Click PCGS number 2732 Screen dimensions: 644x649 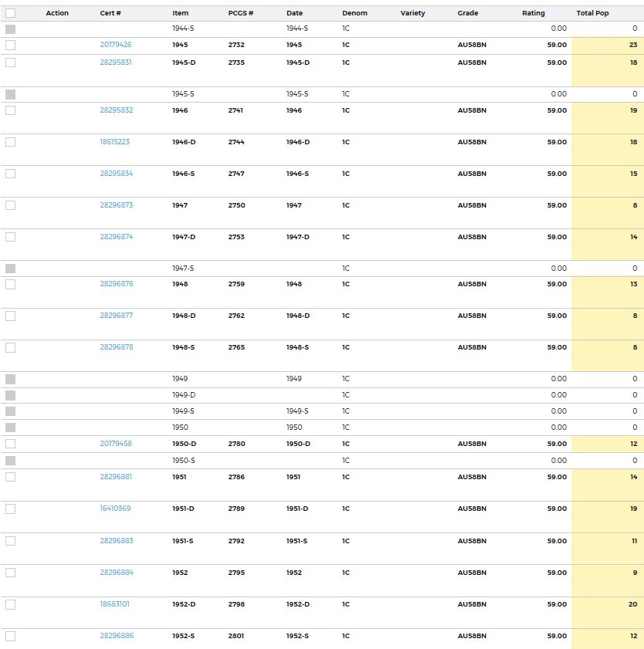(236, 45)
